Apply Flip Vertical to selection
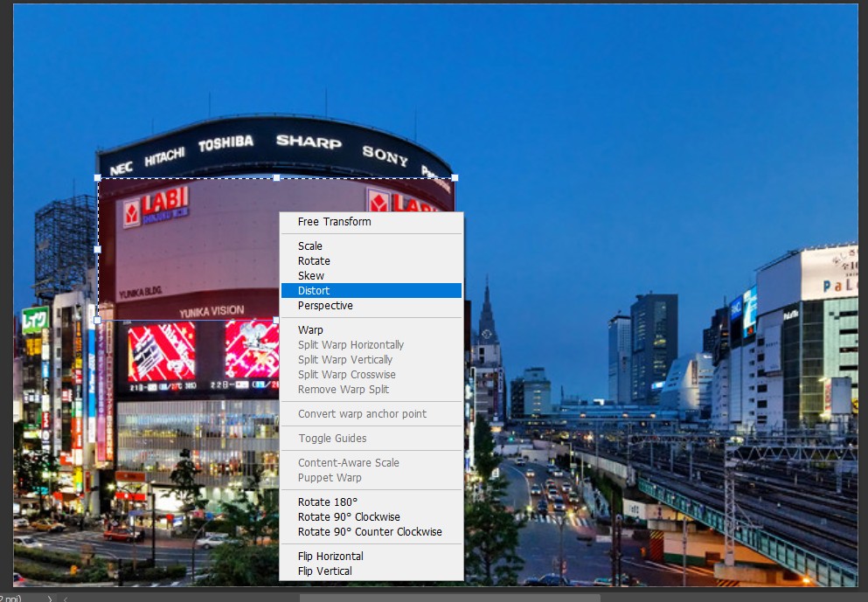This screenshot has width=868, height=602. point(371,571)
